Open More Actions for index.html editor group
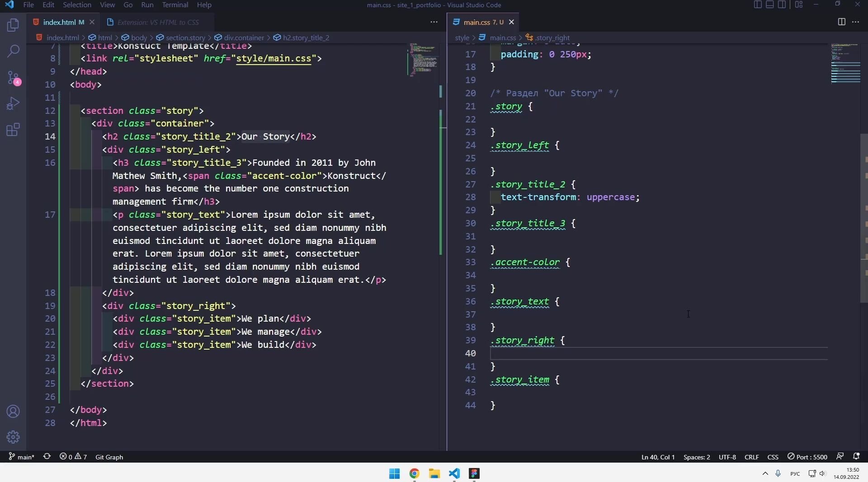The image size is (868, 482). point(434,22)
